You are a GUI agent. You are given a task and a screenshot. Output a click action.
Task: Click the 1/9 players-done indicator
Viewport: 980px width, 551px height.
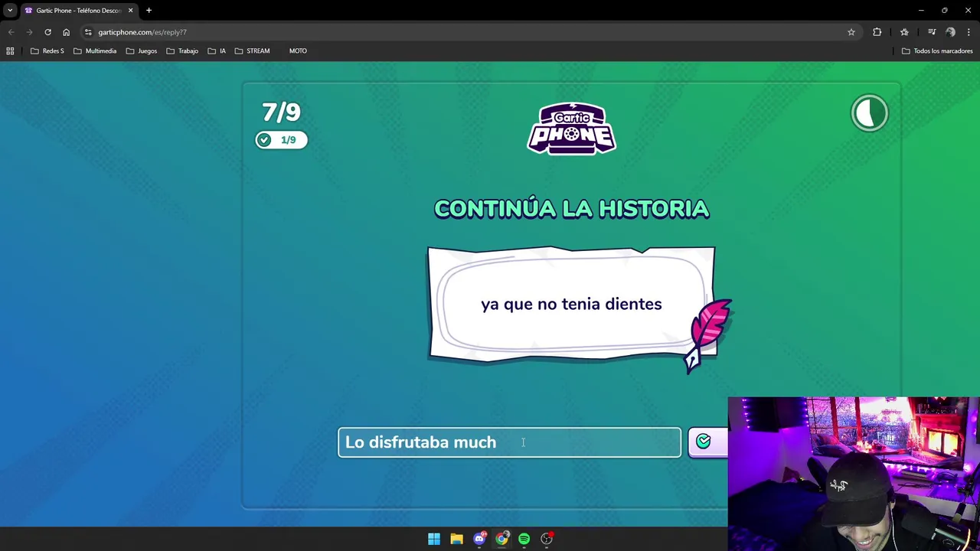pos(281,140)
